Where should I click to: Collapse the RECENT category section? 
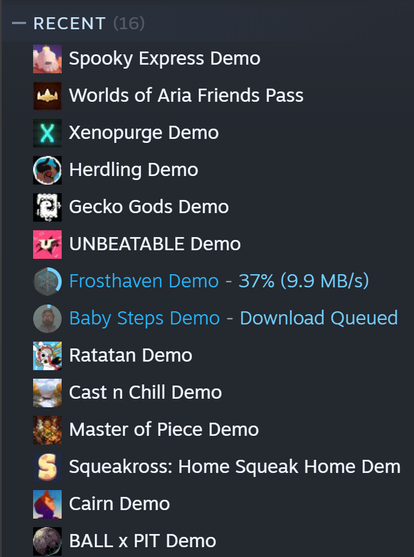(x=19, y=23)
